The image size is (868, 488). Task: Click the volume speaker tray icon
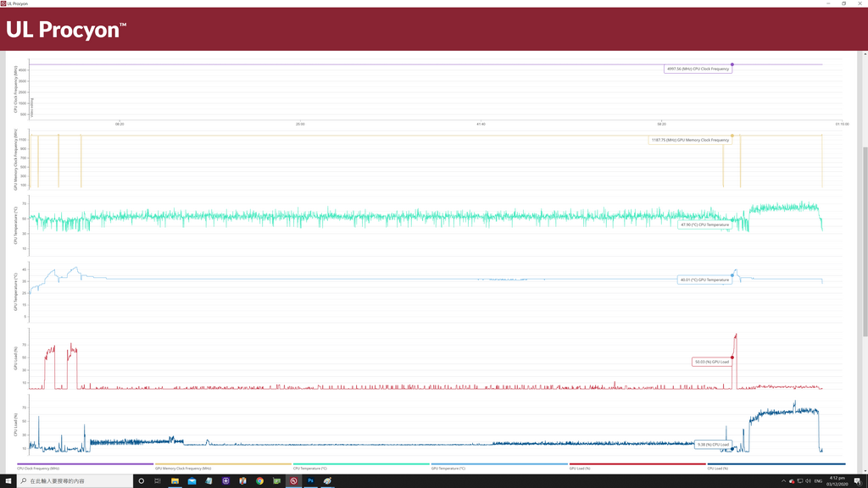pyautogui.click(x=808, y=481)
